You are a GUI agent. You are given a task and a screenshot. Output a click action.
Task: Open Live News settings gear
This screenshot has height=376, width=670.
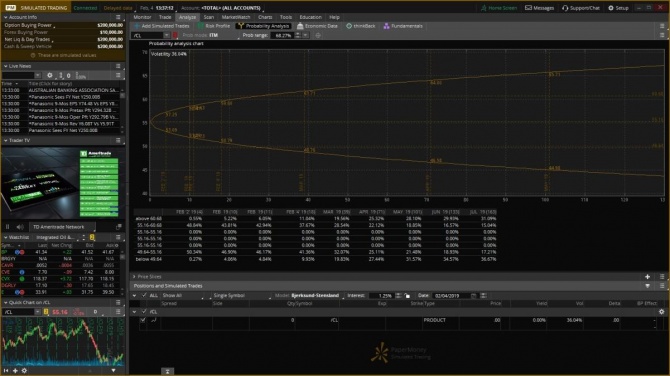[x=50, y=75]
